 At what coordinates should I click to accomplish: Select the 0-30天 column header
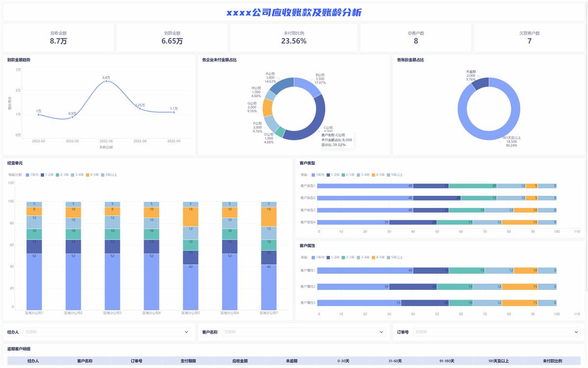(343, 361)
